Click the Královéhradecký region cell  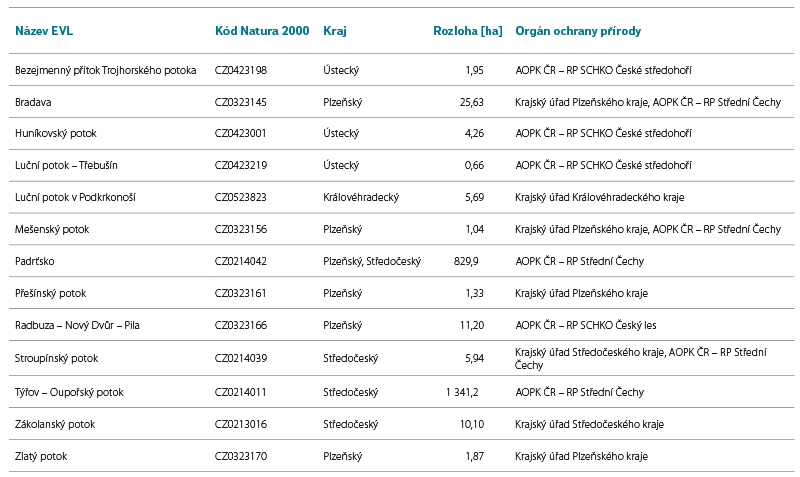(x=361, y=197)
